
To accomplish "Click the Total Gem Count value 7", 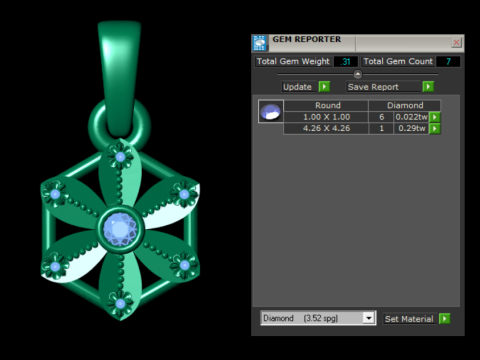I will pos(448,62).
